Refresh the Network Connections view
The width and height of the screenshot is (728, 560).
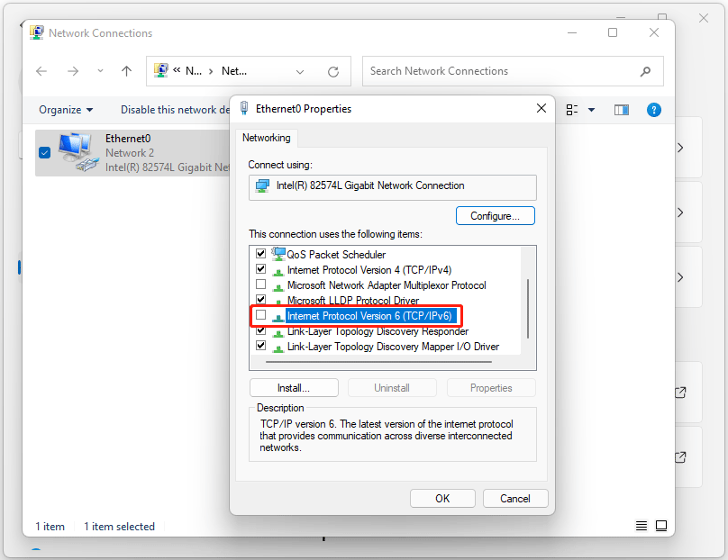333,71
